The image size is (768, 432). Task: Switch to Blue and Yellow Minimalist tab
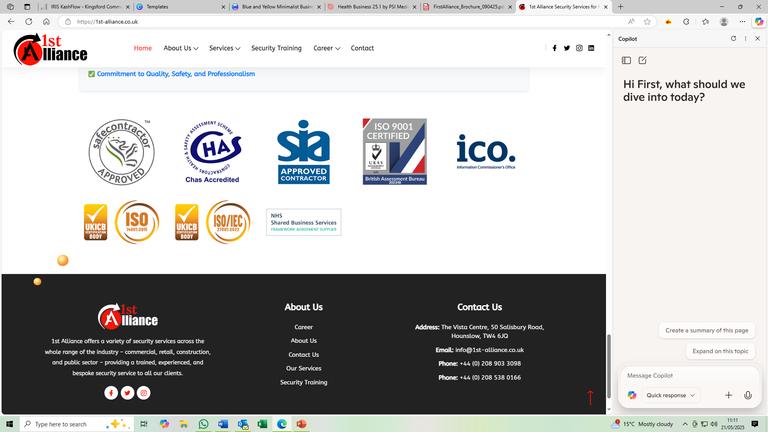[x=277, y=7]
